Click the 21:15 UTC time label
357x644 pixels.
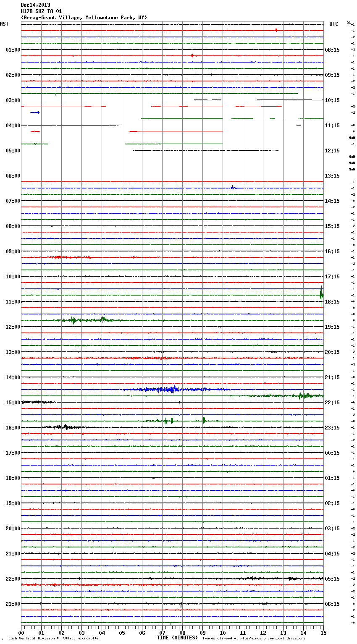(332, 377)
